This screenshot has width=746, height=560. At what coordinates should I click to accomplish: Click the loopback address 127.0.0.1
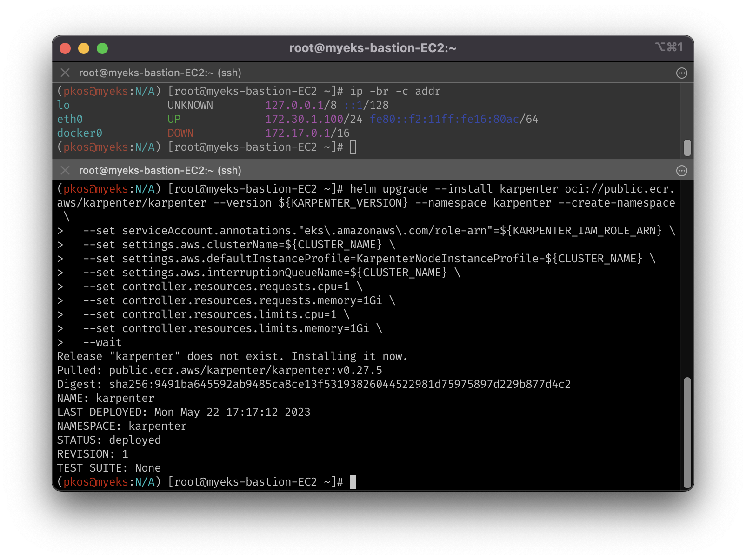tap(294, 105)
